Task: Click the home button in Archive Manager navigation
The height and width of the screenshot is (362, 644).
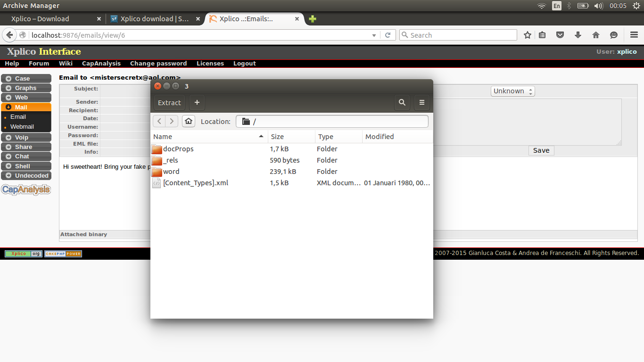Action: 188,121
